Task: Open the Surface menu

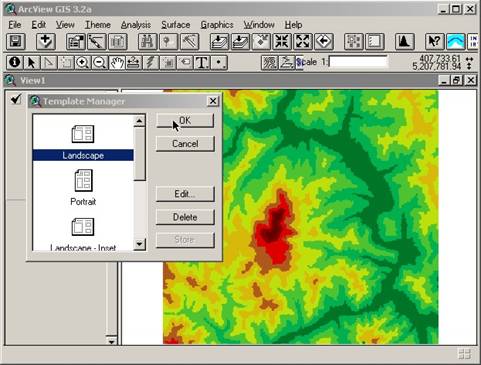Action: tap(176, 25)
